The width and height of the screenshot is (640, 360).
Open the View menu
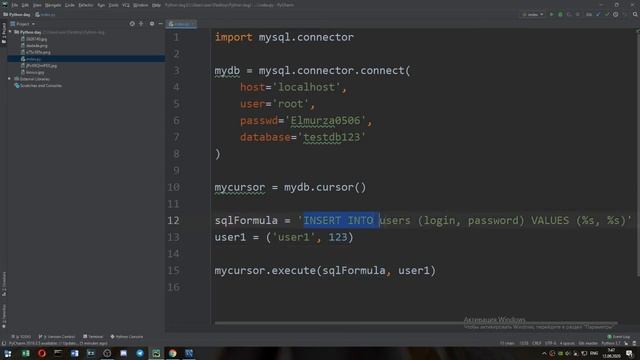point(37,5)
